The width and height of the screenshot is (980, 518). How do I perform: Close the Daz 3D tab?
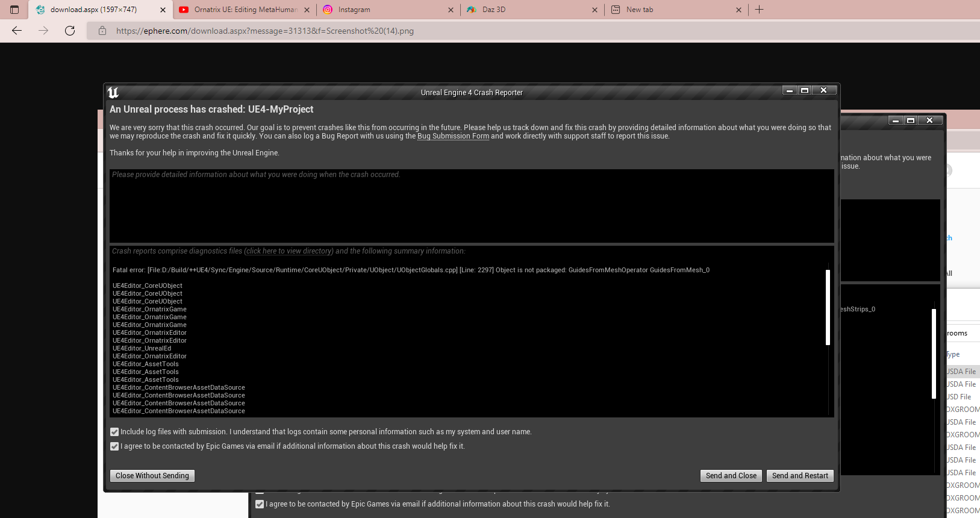point(595,10)
